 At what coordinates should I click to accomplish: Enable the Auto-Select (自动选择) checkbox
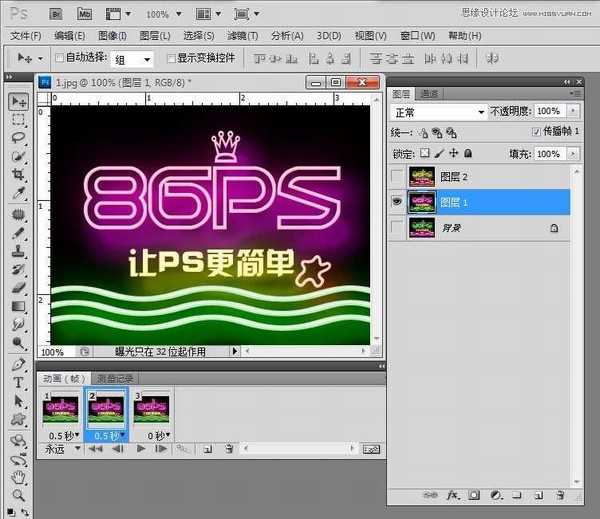[59, 58]
